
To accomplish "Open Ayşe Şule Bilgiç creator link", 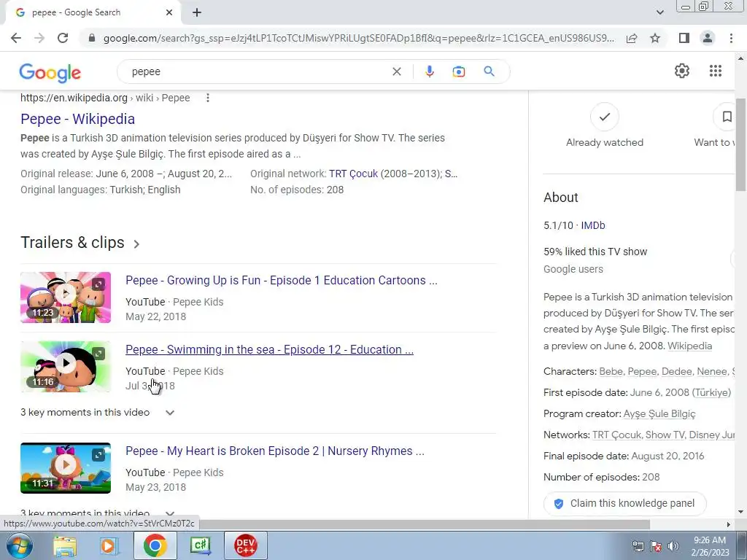I will 659,414.
